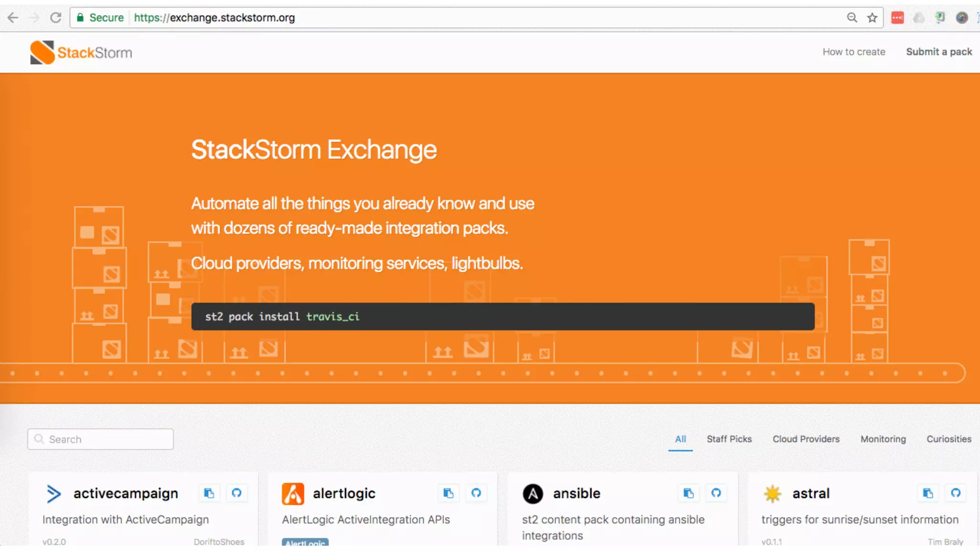Click the StackStorm Exchange heading text

coord(314,150)
